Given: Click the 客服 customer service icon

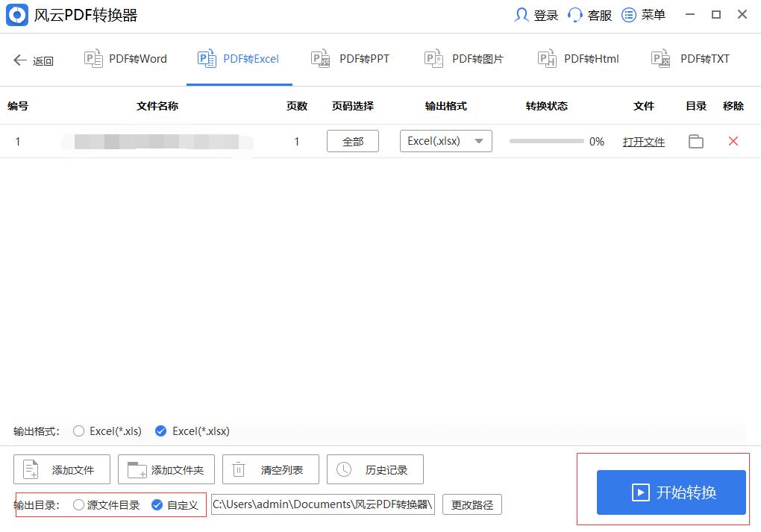Looking at the screenshot, I should coord(589,15).
